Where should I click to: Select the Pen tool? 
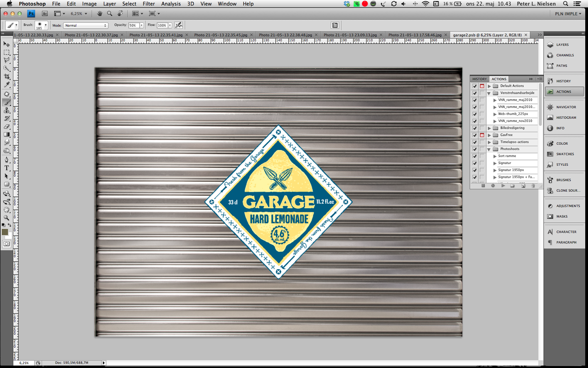pos(7,160)
